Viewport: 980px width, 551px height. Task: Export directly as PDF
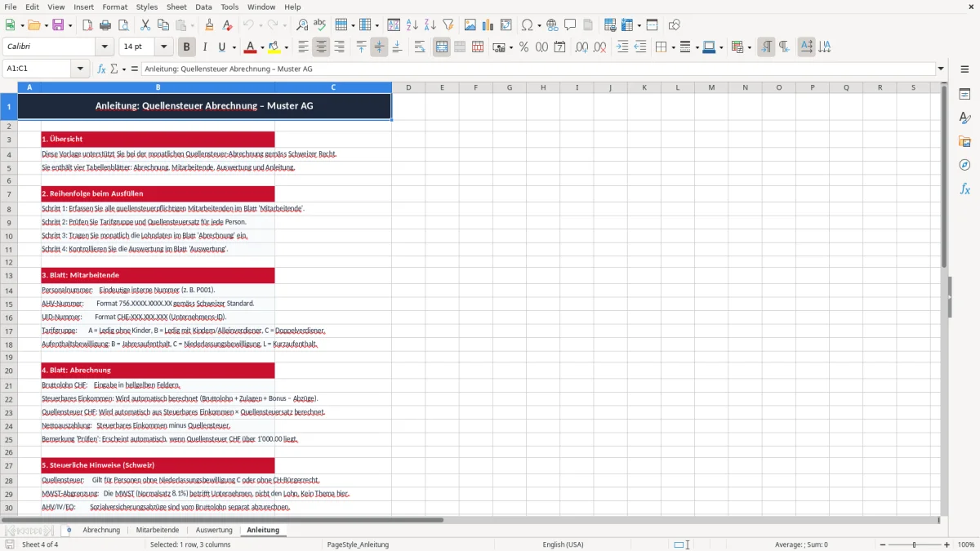click(x=87, y=25)
